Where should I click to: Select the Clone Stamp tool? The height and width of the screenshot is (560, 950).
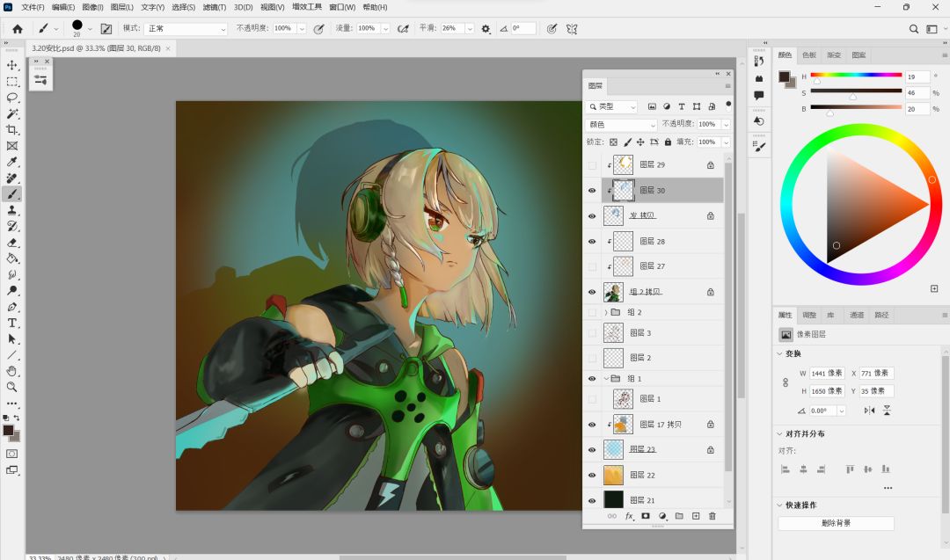(12, 210)
